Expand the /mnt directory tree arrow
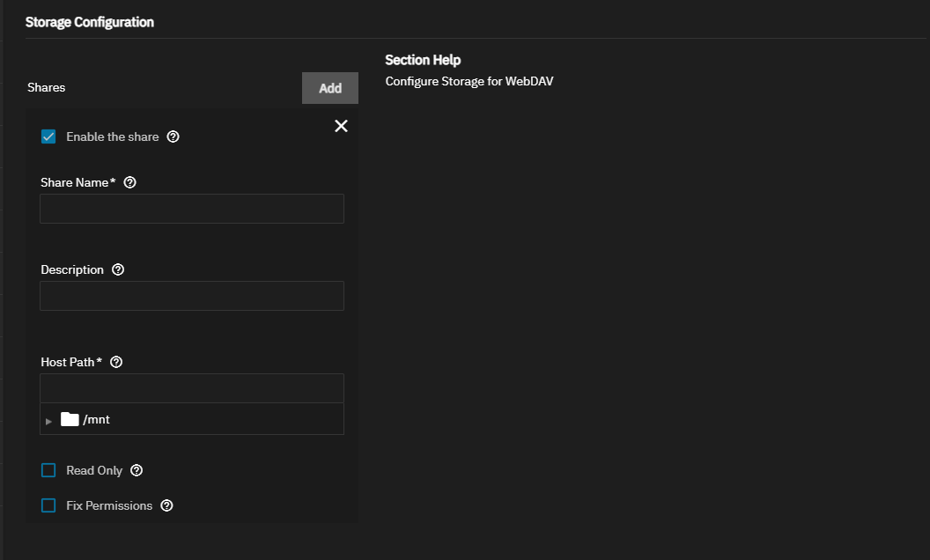The image size is (930, 560). pos(49,421)
